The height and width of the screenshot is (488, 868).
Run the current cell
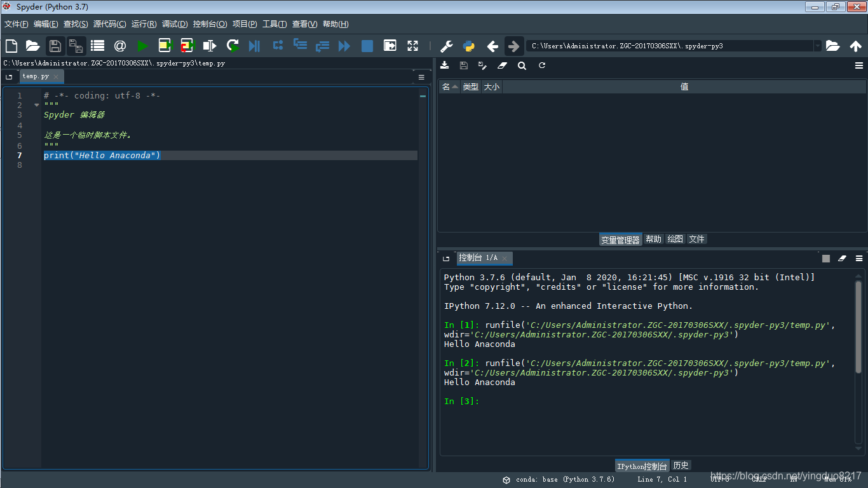point(165,46)
